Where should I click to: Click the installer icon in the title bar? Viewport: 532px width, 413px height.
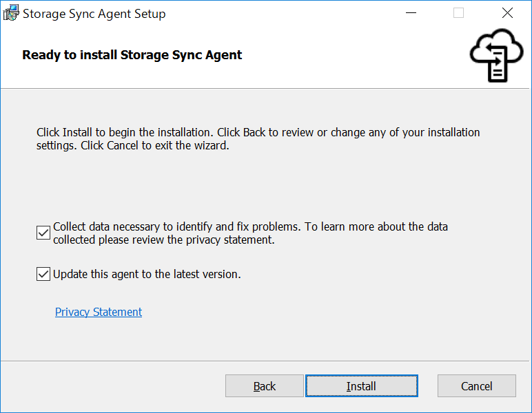(12, 13)
